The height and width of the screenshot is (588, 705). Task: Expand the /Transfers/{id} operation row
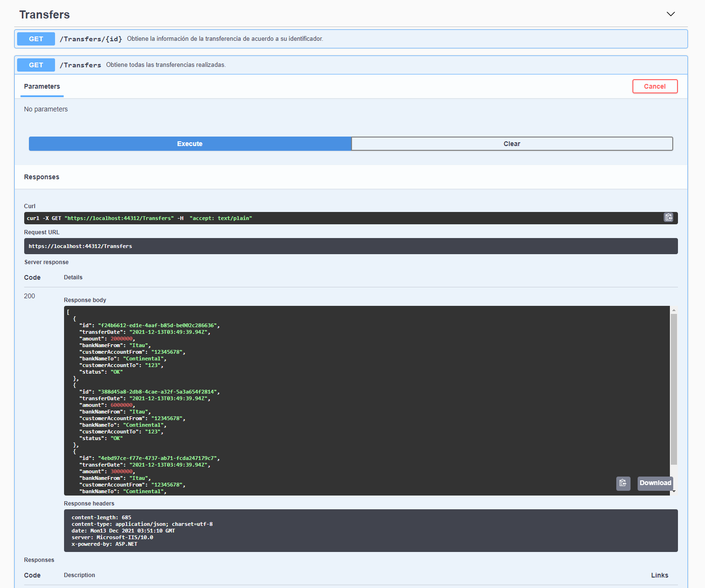pos(332,39)
